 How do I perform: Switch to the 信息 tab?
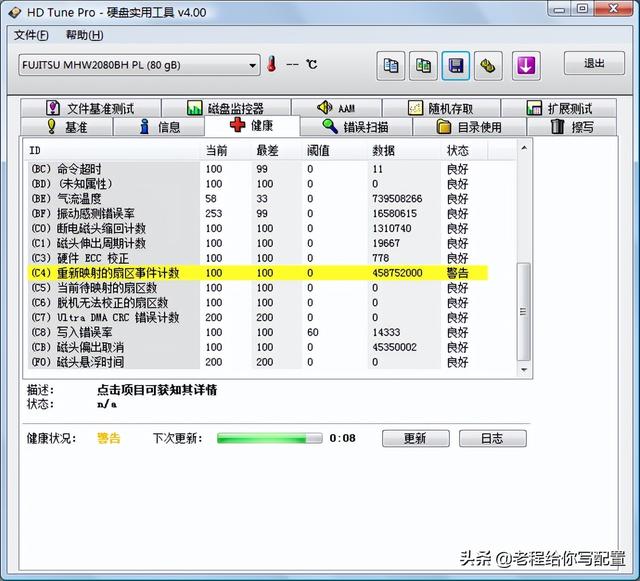point(159,127)
